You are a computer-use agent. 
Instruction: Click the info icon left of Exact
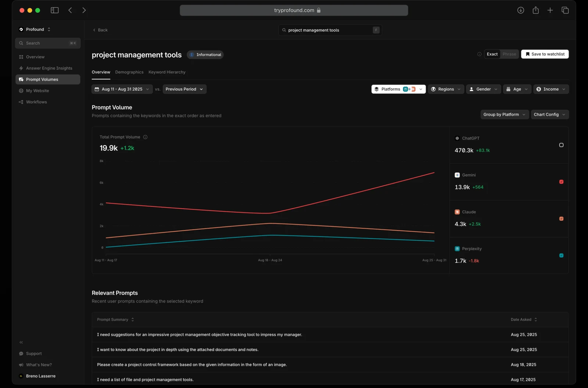tap(479, 54)
